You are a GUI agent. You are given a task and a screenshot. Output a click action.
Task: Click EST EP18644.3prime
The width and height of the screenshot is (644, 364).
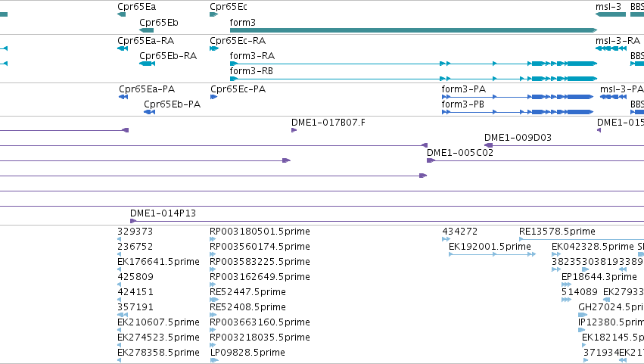tap(599, 277)
